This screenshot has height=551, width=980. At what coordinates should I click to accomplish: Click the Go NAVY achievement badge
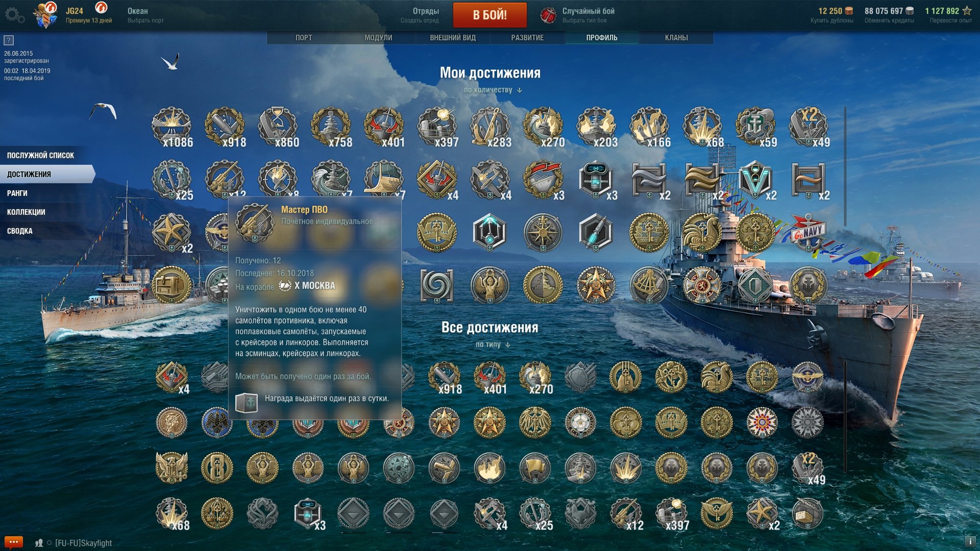pyautogui.click(x=808, y=233)
